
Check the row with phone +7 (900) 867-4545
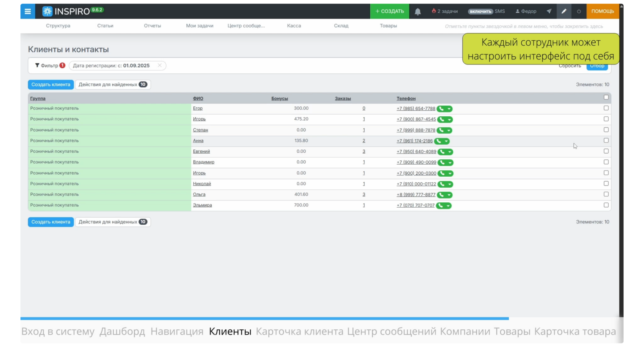(606, 119)
